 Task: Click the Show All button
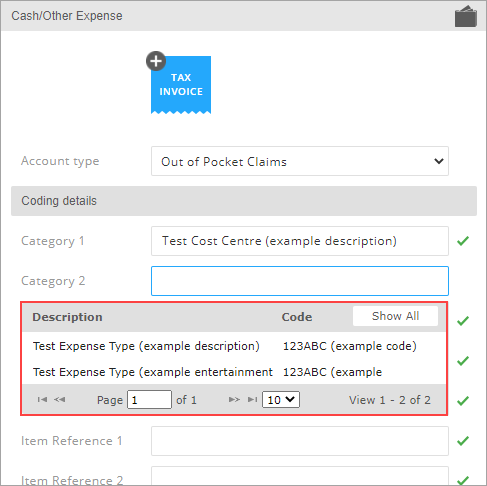point(395,316)
